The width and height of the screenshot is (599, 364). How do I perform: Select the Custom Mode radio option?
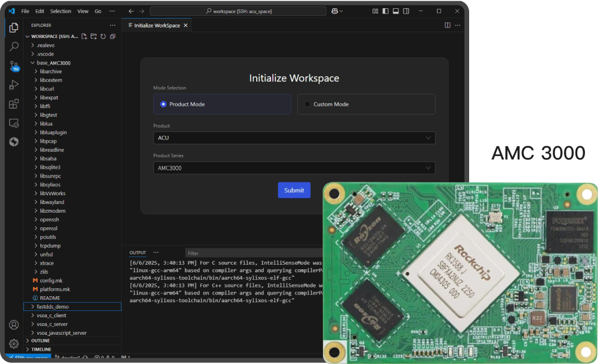tap(366, 104)
